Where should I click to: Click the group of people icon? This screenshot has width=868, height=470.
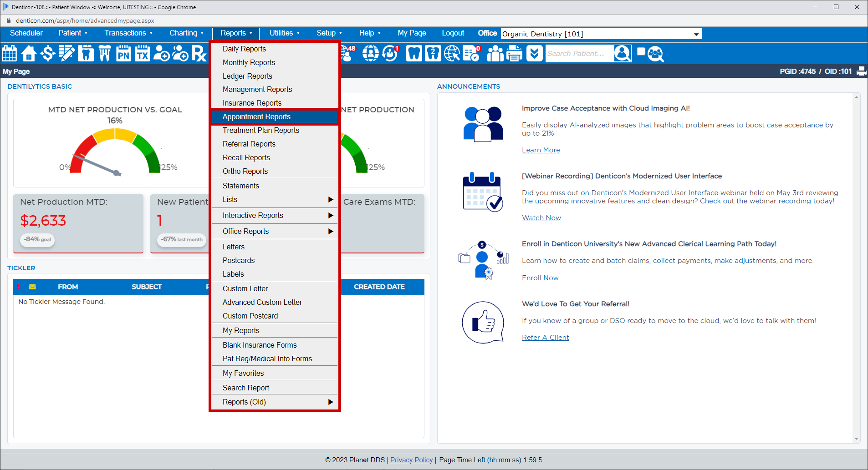pyautogui.click(x=495, y=53)
